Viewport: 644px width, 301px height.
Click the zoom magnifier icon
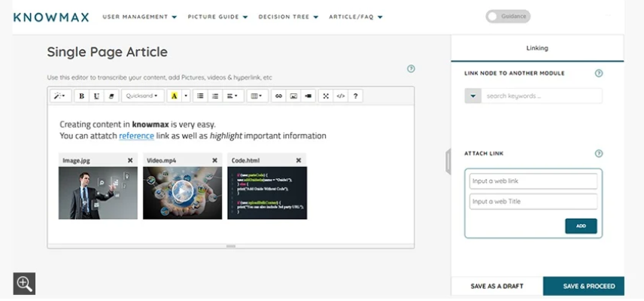(x=24, y=284)
